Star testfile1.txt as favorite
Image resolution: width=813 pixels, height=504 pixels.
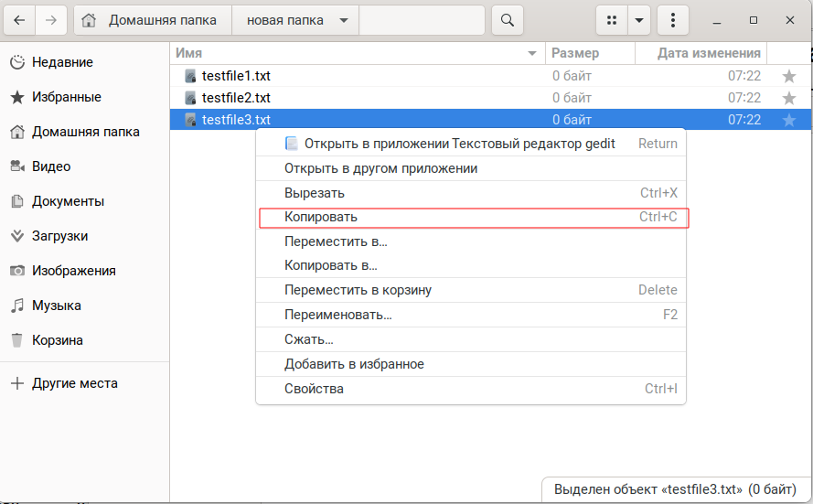pyautogui.click(x=789, y=76)
